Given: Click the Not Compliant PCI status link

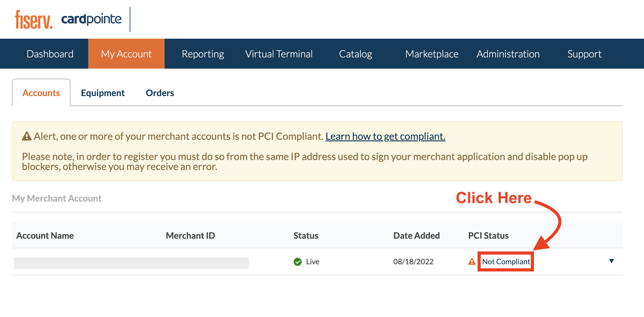Looking at the screenshot, I should point(506,262).
